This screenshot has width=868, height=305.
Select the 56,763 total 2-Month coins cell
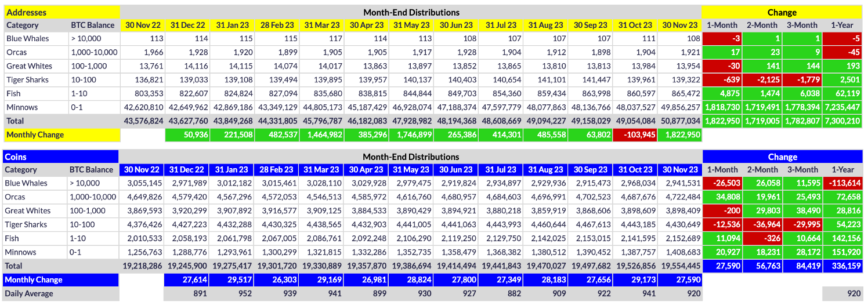click(762, 266)
